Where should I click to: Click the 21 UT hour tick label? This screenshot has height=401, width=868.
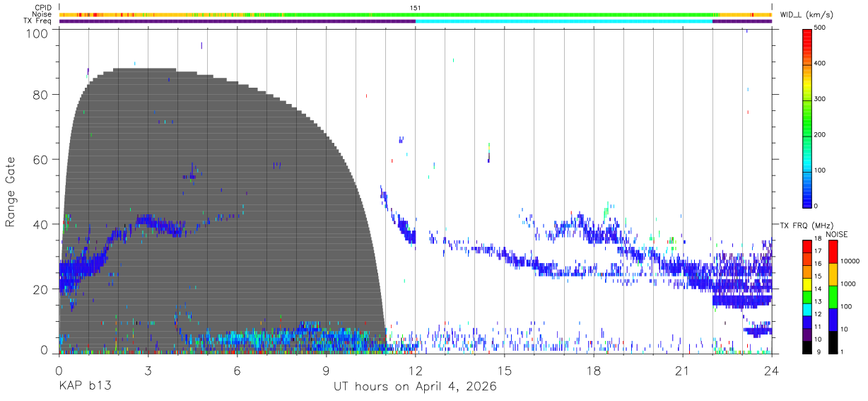pyautogui.click(x=682, y=371)
